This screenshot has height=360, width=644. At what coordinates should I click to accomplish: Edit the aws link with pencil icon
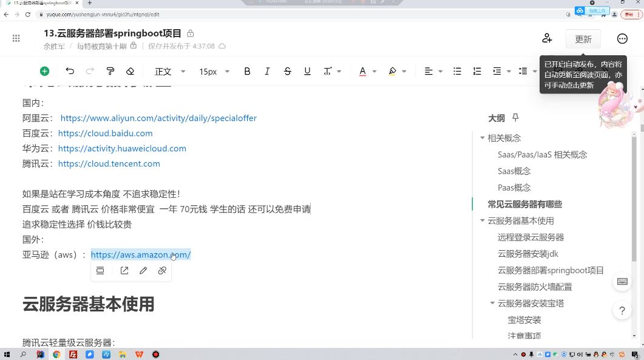[x=143, y=270]
